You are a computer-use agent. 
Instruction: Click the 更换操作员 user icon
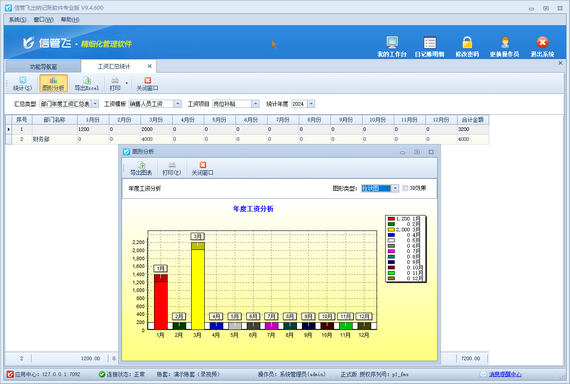[x=505, y=43]
